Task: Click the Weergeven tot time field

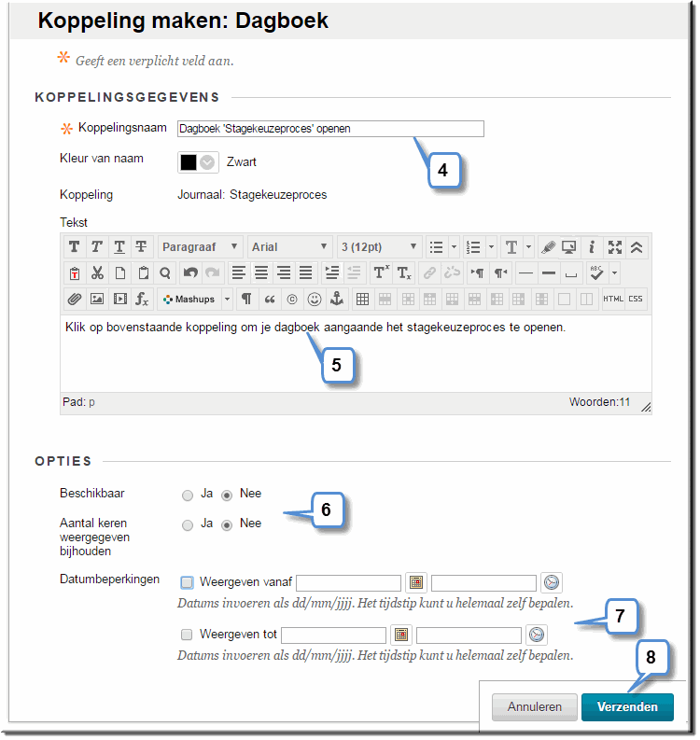Action: (470, 636)
